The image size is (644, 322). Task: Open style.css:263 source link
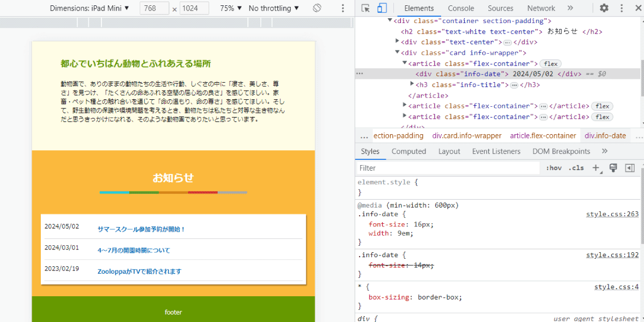[612, 214]
